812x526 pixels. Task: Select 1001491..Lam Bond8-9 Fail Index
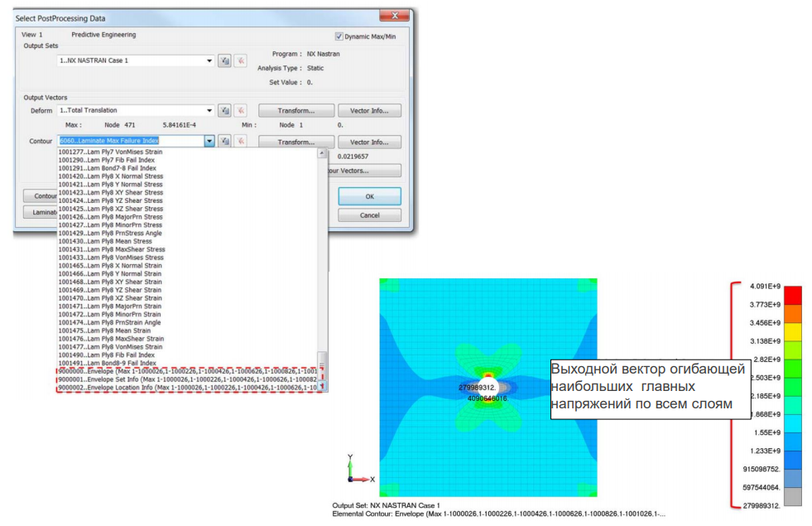coord(108,364)
